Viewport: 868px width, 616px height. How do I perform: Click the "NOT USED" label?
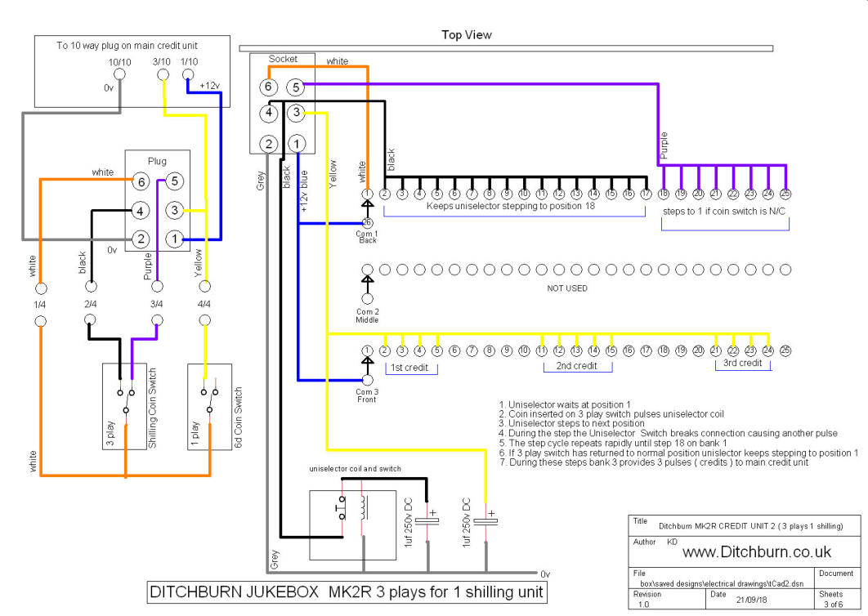(x=567, y=288)
